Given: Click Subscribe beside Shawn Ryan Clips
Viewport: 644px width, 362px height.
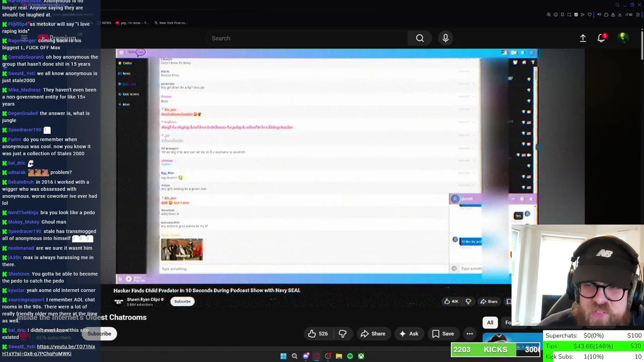Looking at the screenshot, I should 183,301.
